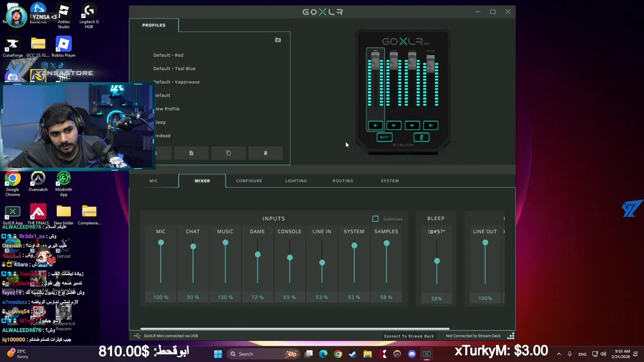Screen dimensions: 644x362
Task: Mute the System channel on device image
Action: click(x=431, y=126)
